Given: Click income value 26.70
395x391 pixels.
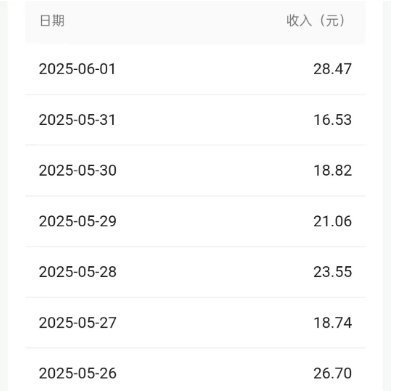Looking at the screenshot, I should point(332,373).
